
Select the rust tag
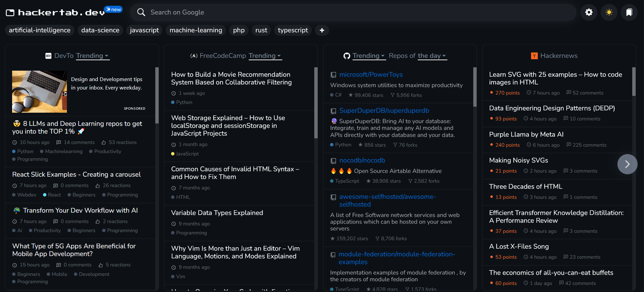point(261,30)
